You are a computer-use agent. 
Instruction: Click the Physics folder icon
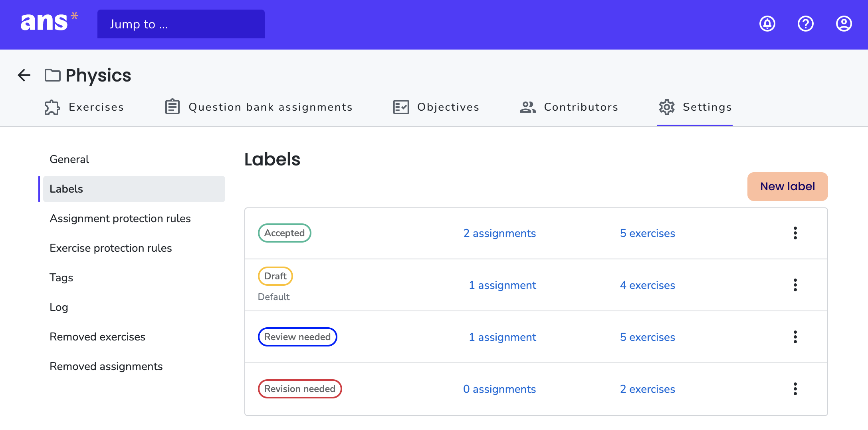(x=52, y=75)
